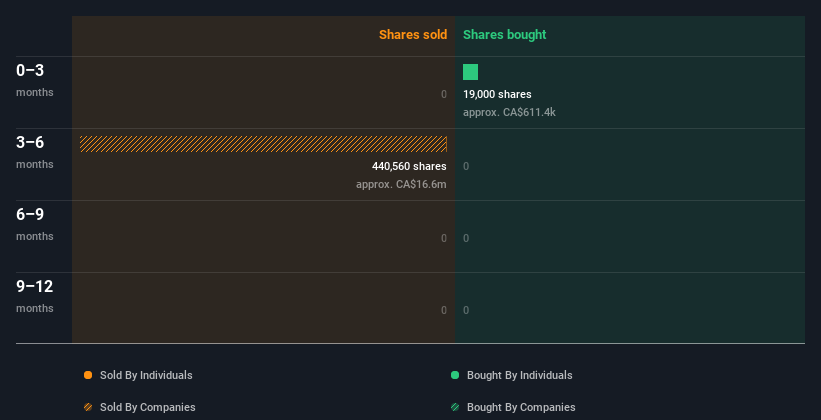This screenshot has width=821, height=420.
Task: Click the 3–6 months row label
Action: 35,152
